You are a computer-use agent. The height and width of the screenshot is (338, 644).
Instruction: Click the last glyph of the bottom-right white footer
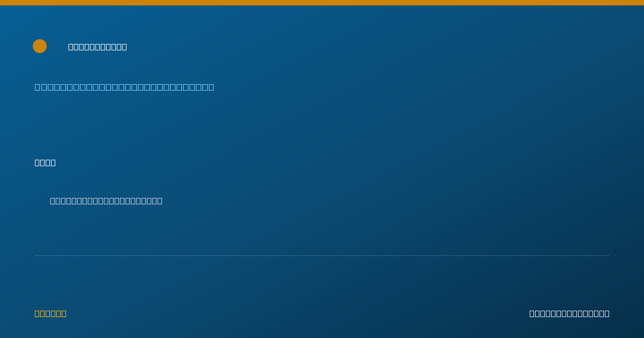(607, 313)
